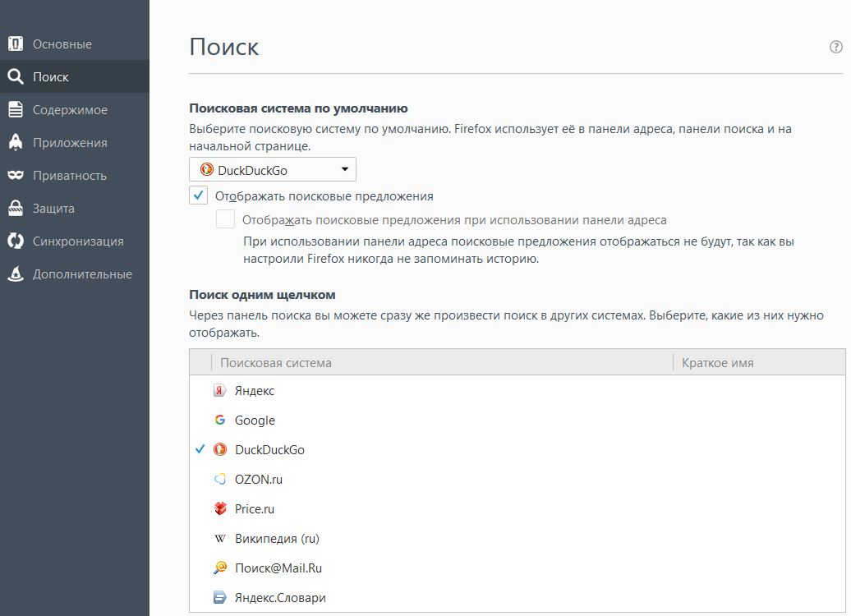Viewport: 851px width, 616px height.
Task: Click the Google logo icon in list
Action: (219, 421)
